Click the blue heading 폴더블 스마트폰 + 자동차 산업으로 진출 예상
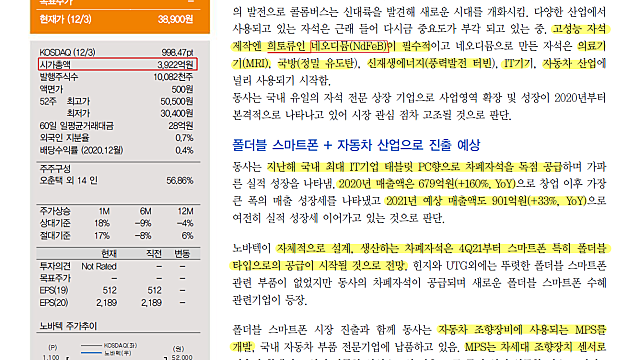The image size is (640, 360). coord(356,145)
